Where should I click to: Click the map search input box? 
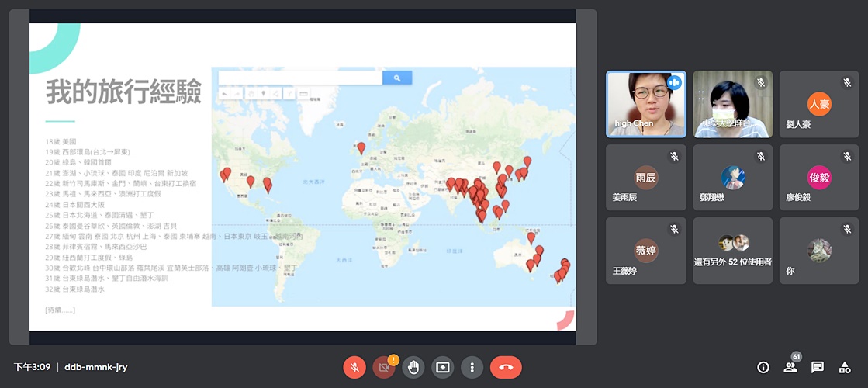[300, 78]
